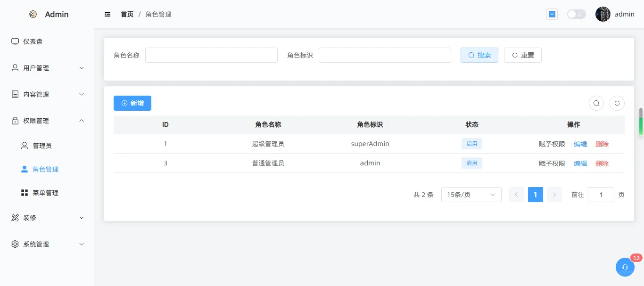This screenshot has height=286, width=644.
Task: Click the 角色名称 search input field
Action: [x=211, y=55]
